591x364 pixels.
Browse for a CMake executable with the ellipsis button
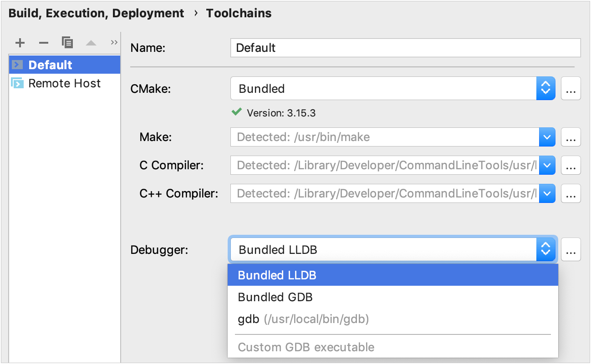(x=571, y=88)
